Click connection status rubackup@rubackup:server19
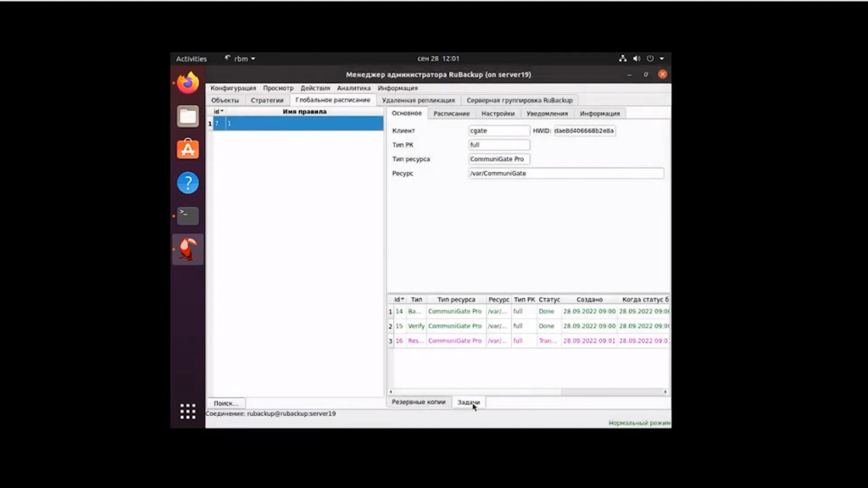Screen dimensions: 868x488 (x=292, y=413)
